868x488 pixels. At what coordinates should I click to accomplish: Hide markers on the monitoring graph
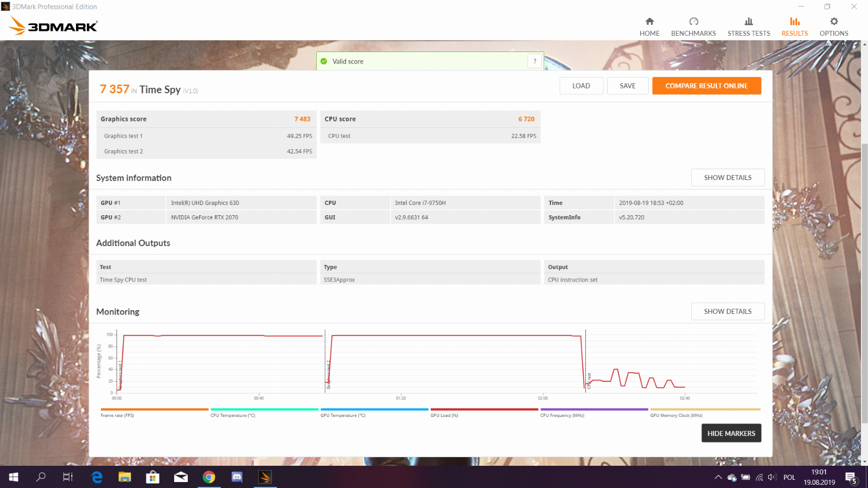pyautogui.click(x=731, y=433)
